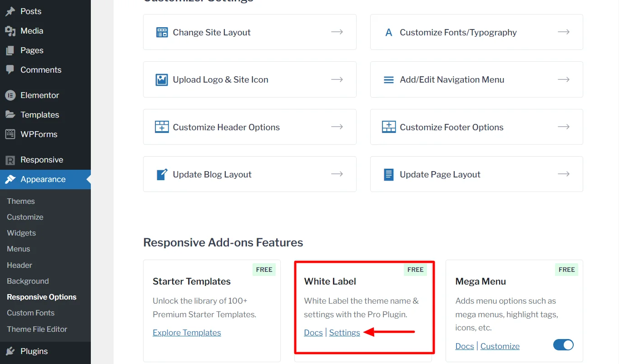The height and width of the screenshot is (364, 635).
Task: Click the Templates folder icon
Action: click(x=10, y=115)
